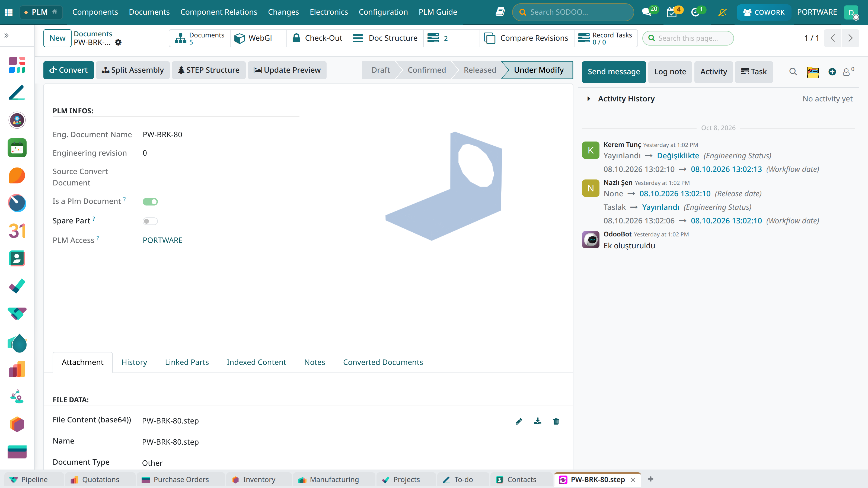The width and height of the screenshot is (868, 488).
Task: Open the attachments folder icon in chatter
Action: click(x=813, y=72)
